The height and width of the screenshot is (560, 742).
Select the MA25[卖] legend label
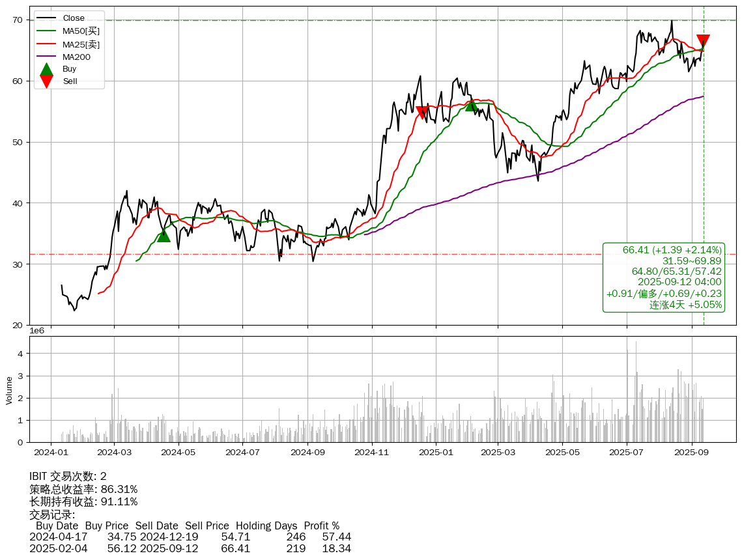(x=81, y=44)
